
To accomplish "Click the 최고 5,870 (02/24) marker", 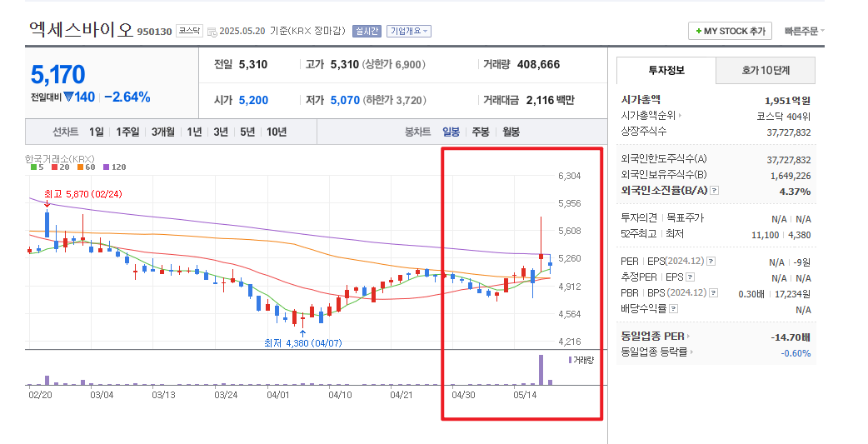I will tap(83, 194).
